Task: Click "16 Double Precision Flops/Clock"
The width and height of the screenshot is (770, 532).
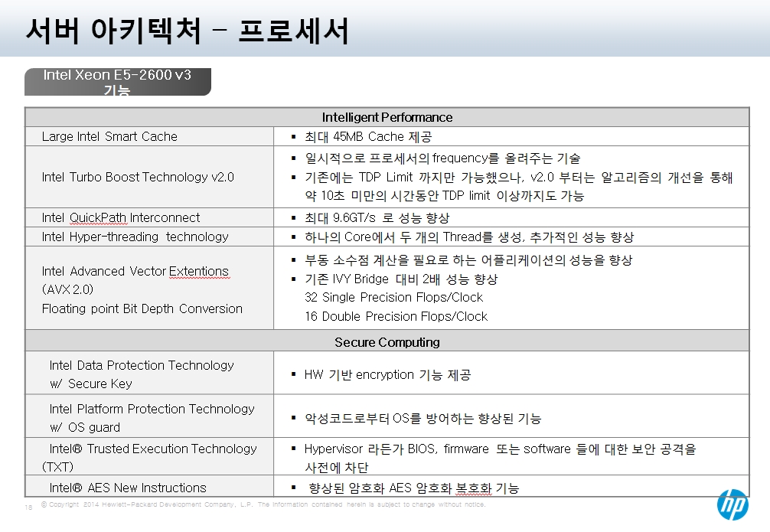Action: pyautogui.click(x=396, y=316)
